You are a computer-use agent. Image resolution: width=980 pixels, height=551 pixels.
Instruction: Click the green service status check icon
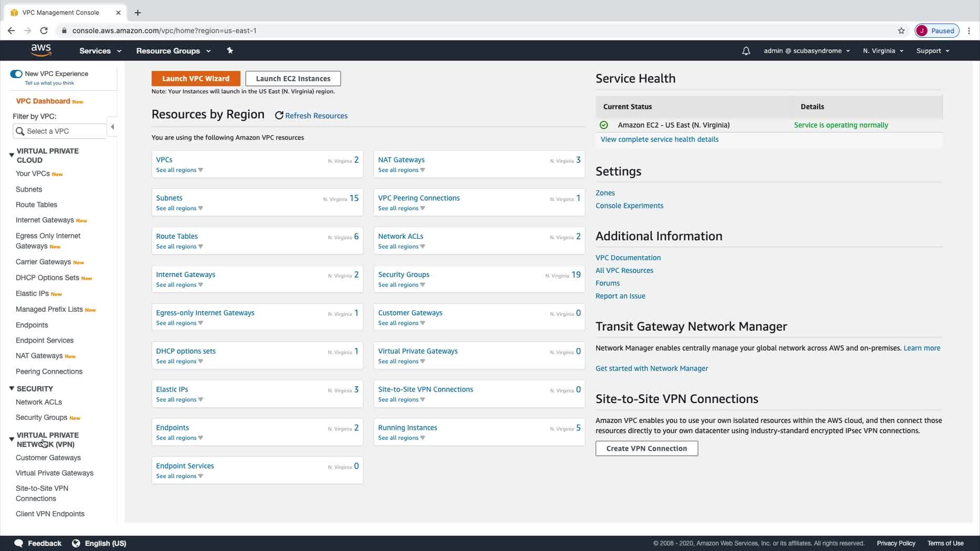click(x=604, y=125)
